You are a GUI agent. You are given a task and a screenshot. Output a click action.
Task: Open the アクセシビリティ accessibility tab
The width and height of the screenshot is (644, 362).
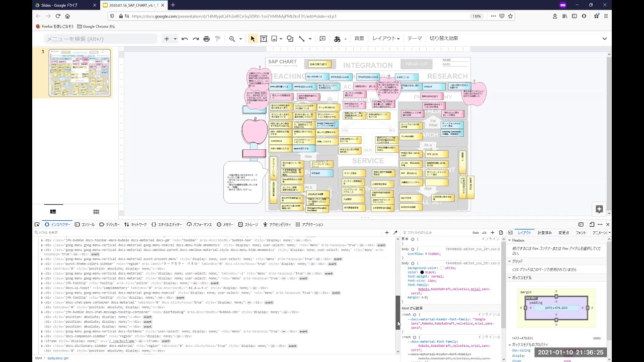click(277, 225)
